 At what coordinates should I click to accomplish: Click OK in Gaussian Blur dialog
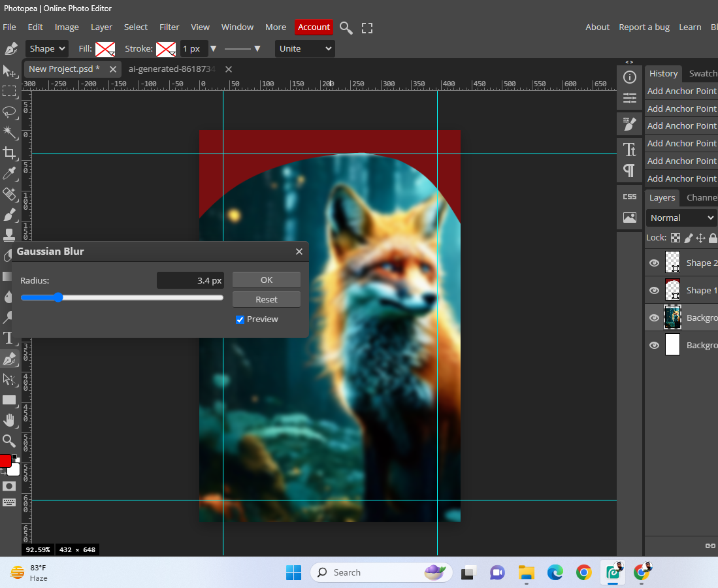click(x=267, y=280)
